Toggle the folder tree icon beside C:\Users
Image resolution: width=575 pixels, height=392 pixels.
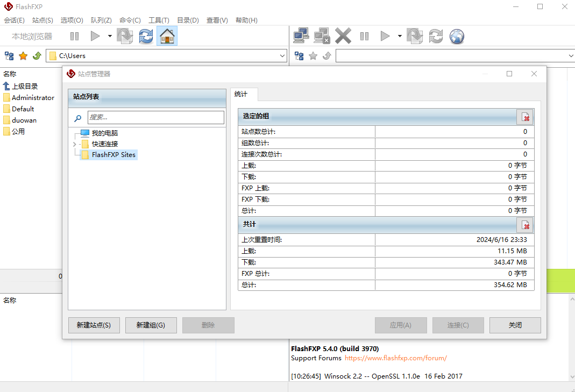pyautogui.click(x=9, y=56)
